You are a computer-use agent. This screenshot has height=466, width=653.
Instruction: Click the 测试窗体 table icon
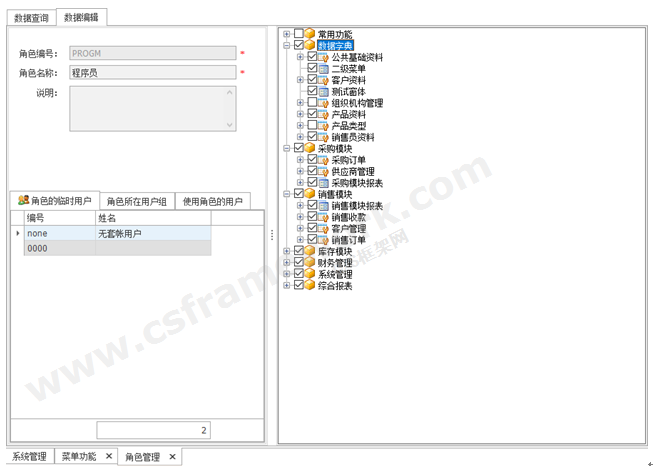(x=324, y=92)
